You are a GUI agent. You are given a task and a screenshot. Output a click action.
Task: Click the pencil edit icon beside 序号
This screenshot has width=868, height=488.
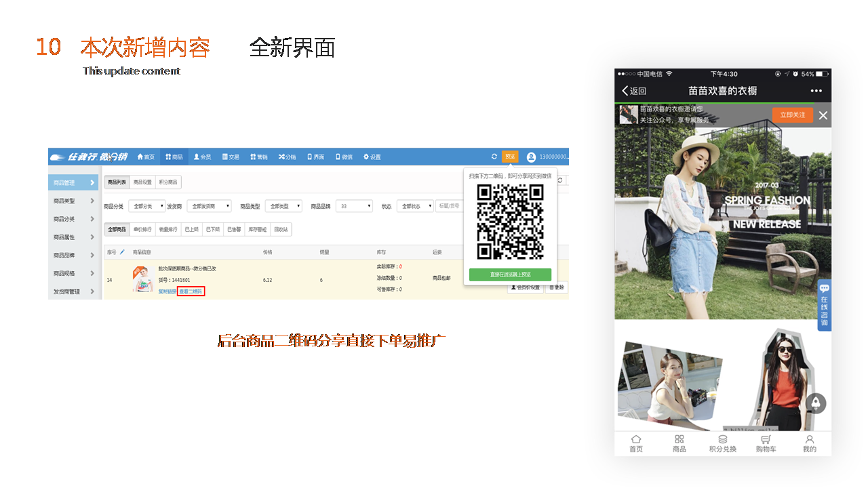pos(122,252)
